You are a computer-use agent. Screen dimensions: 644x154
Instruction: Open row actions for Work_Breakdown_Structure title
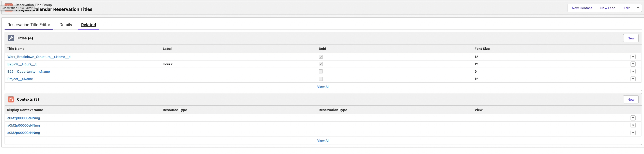point(633,57)
